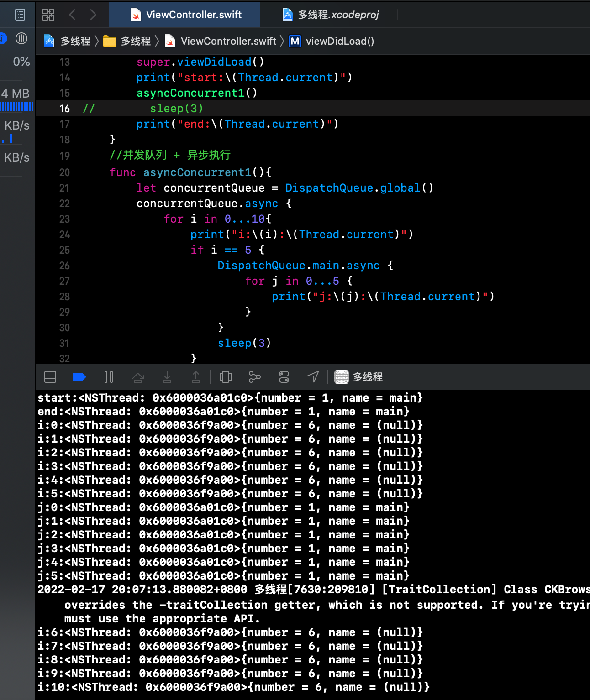
Task: Click sleep(3) on line 31
Action: coord(244,343)
